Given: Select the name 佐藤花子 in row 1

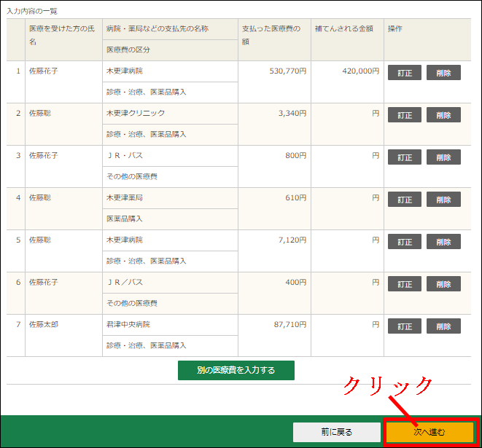Looking at the screenshot, I should (x=43, y=71).
